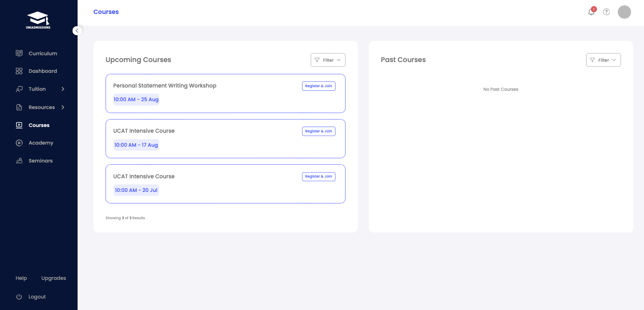Click the Personal Statement Writing Workshop title
The height and width of the screenshot is (310, 644).
(x=165, y=86)
